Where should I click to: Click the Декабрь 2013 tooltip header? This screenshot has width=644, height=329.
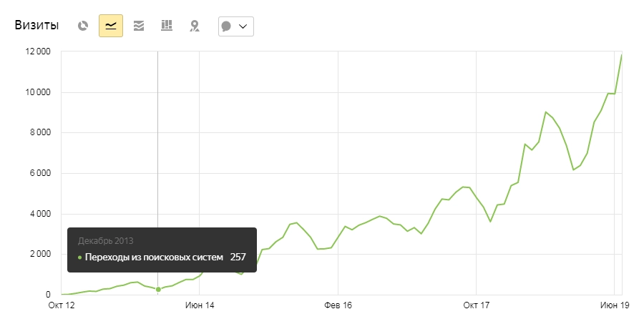105,241
